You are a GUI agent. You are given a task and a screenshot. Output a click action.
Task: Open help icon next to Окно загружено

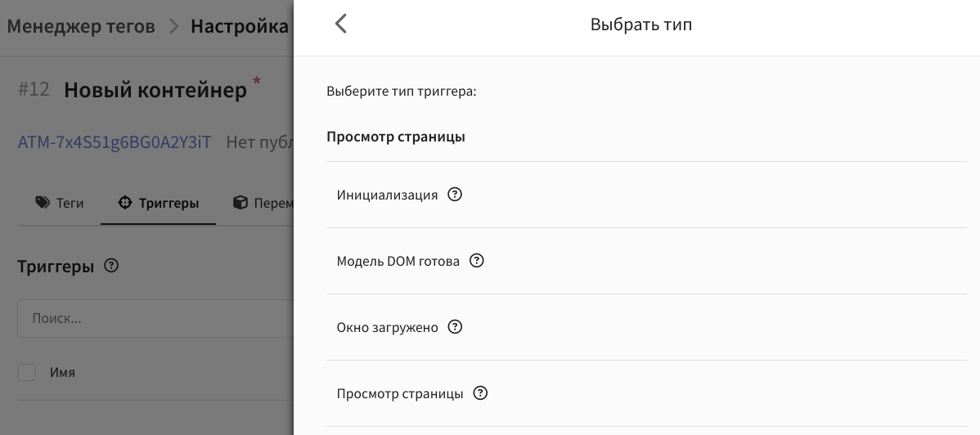point(456,327)
